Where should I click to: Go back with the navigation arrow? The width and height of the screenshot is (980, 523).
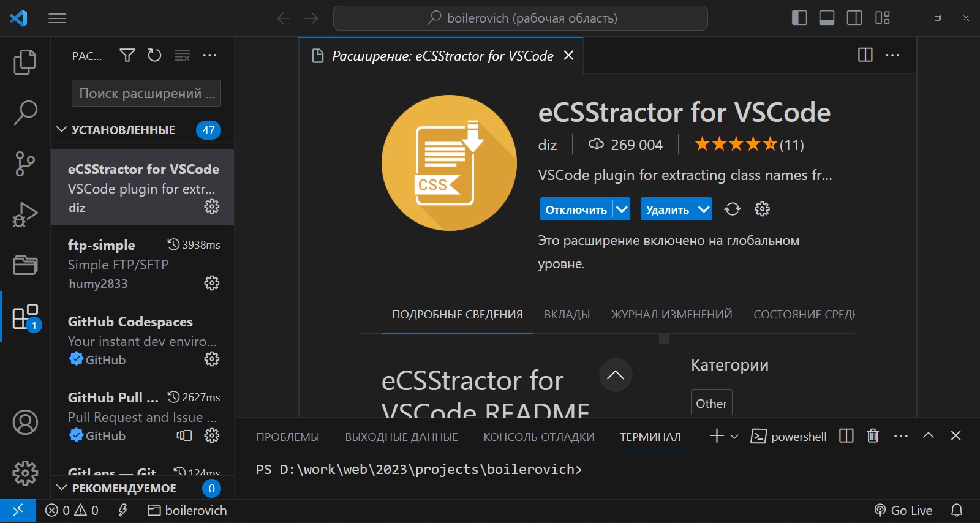coord(284,18)
